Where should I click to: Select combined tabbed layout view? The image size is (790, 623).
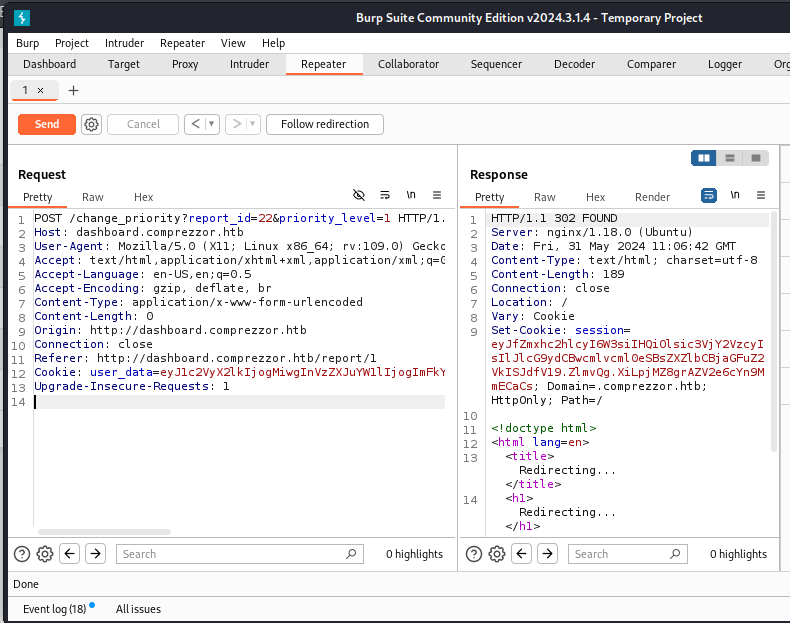coord(756,158)
